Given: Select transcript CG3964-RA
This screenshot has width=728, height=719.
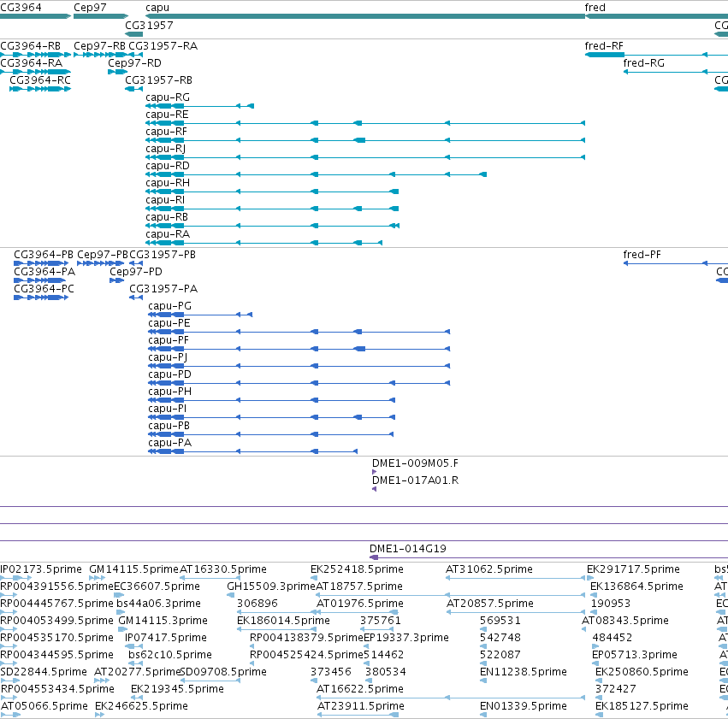Looking at the screenshot, I should pos(31,63).
